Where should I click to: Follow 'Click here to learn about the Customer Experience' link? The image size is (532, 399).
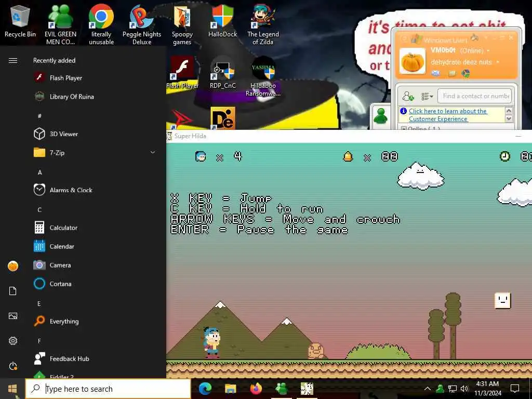pos(447,115)
